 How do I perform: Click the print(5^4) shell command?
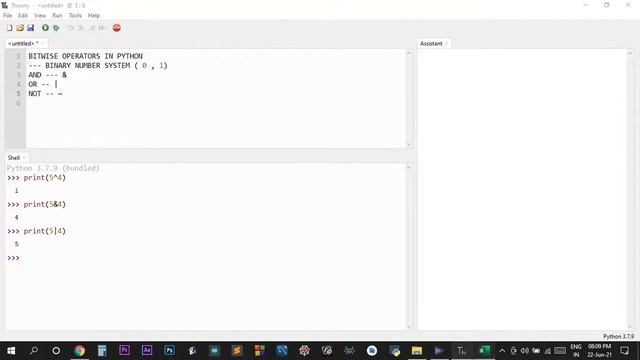pyautogui.click(x=44, y=178)
